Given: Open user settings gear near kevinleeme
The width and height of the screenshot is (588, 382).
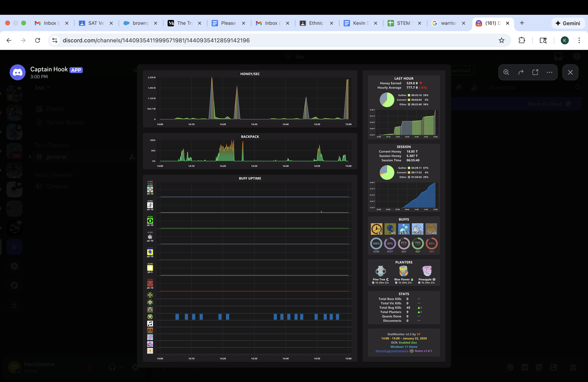Looking at the screenshot, I should pos(135,367).
